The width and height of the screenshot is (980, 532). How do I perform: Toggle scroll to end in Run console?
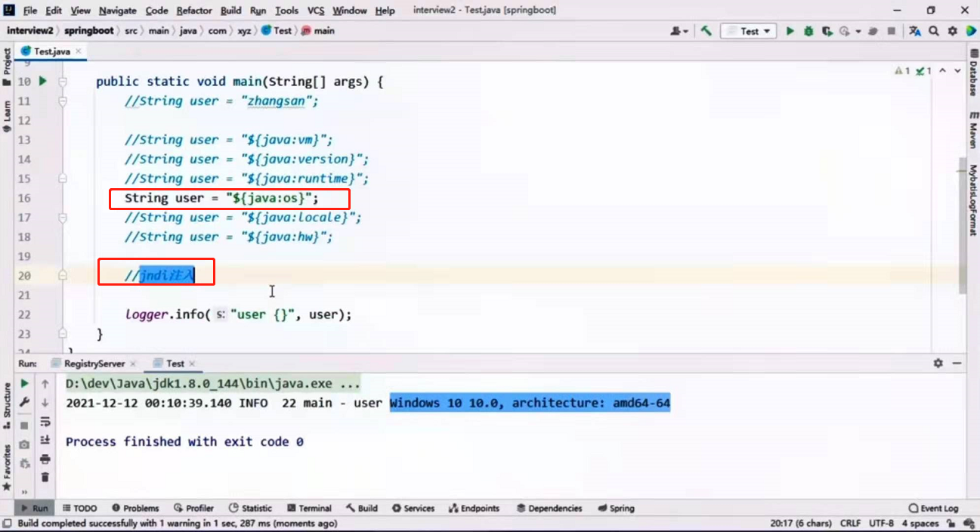pos(45,440)
